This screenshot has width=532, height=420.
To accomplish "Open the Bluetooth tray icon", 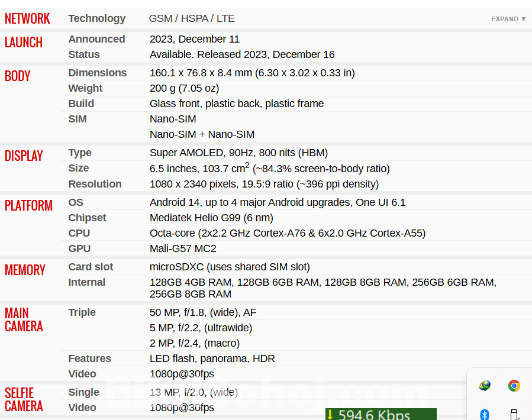I will coord(484,415).
